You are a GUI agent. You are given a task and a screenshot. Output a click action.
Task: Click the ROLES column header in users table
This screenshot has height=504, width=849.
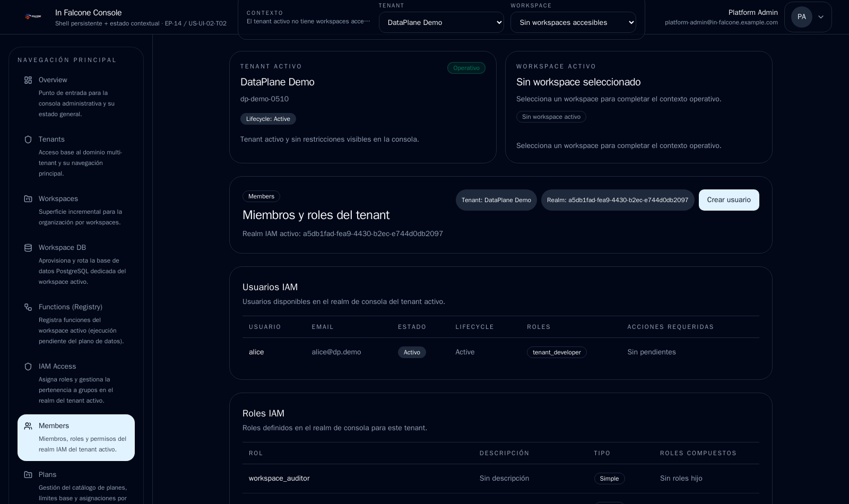(539, 327)
